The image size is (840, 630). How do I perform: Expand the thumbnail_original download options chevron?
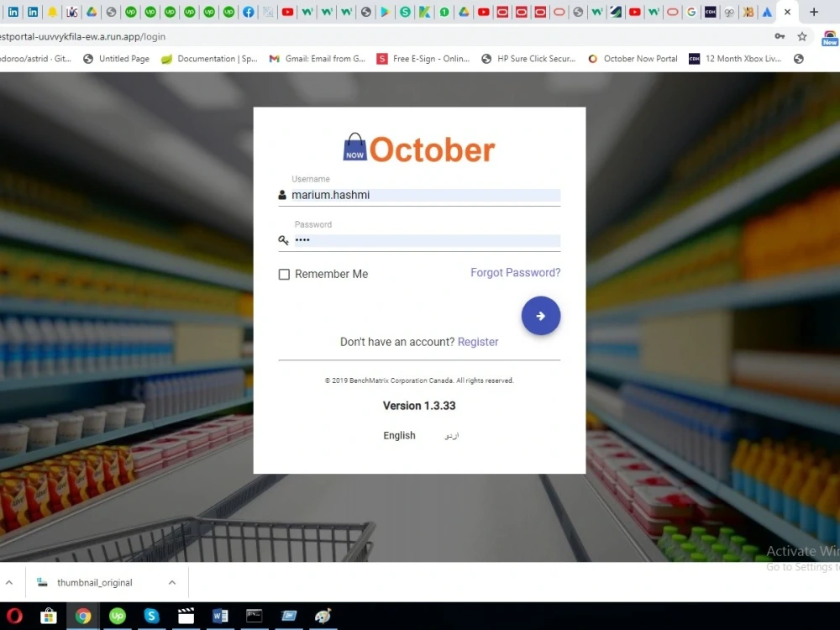click(172, 582)
